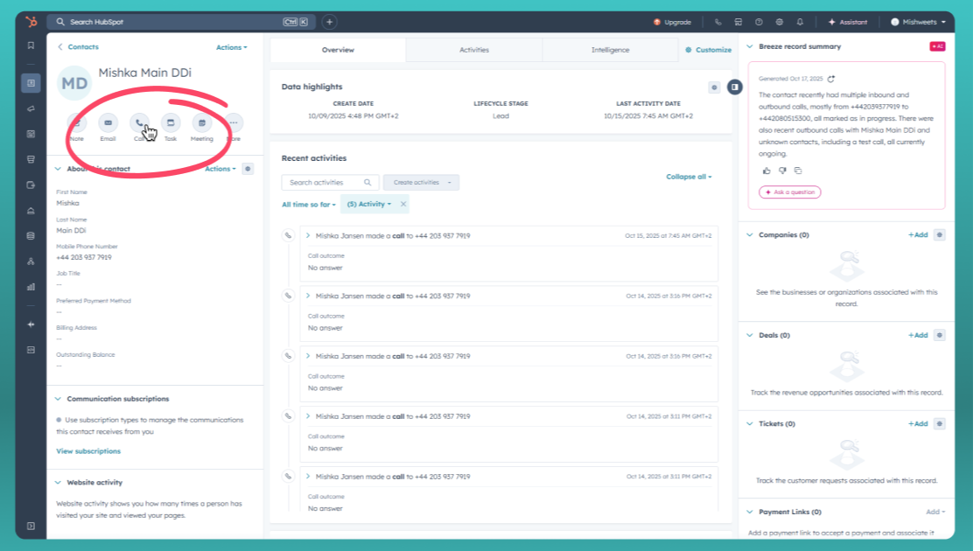Click the Call icon under contact name
980x551 pixels.
(139, 123)
